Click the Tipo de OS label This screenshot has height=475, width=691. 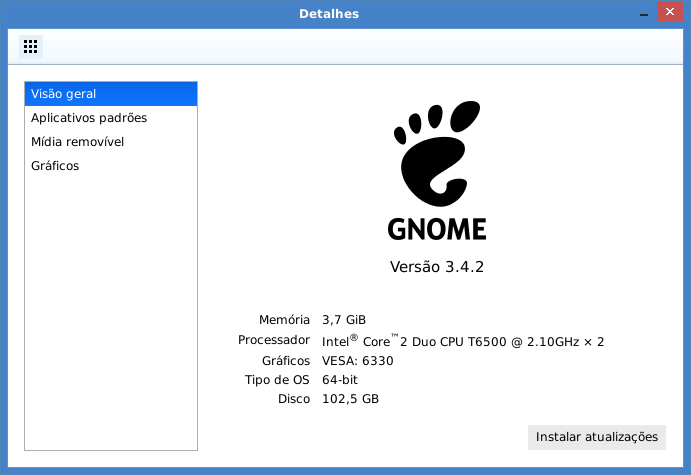point(277,380)
